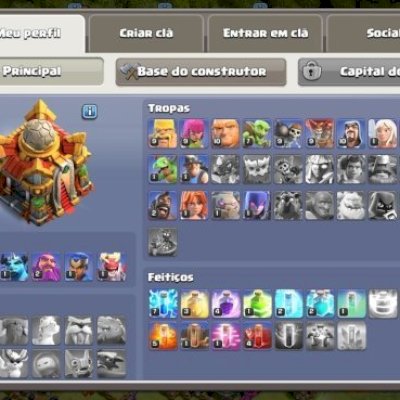Tap the green Goblin troop icon
This screenshot has width=400, height=400.
point(257,133)
